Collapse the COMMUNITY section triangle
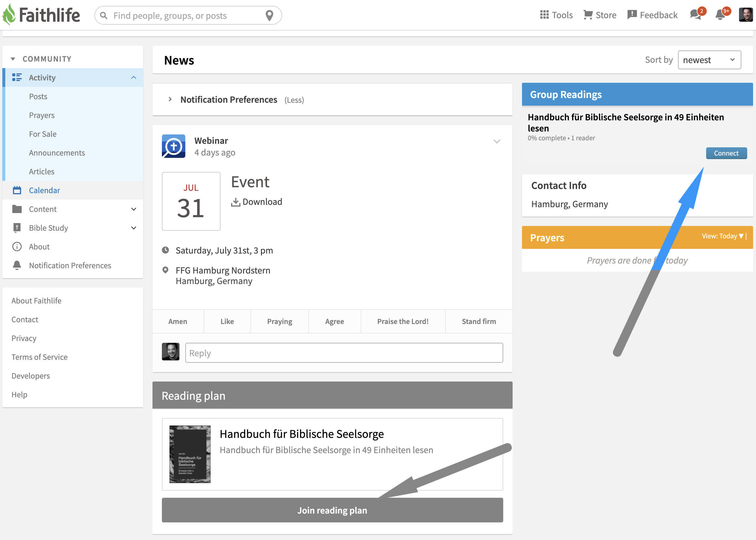This screenshot has height=540, width=756. 13,59
